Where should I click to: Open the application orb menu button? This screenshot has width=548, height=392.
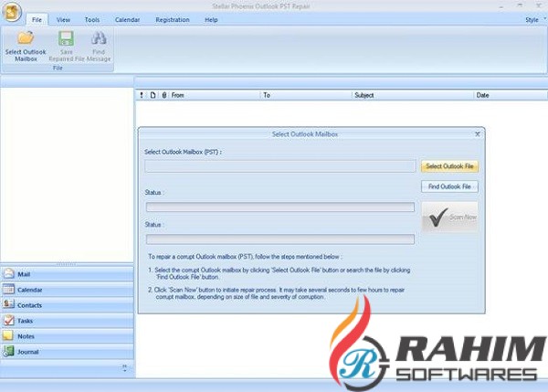click(12, 12)
